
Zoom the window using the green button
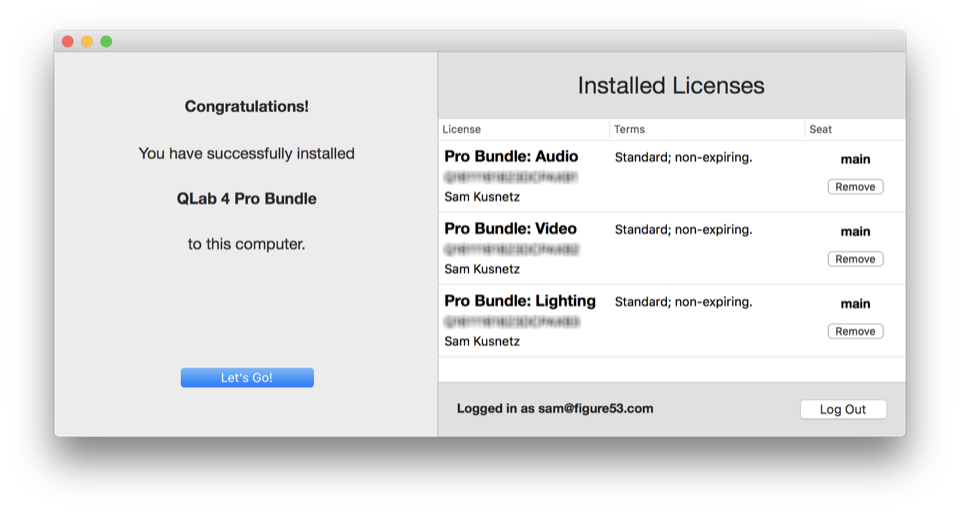pyautogui.click(x=106, y=41)
